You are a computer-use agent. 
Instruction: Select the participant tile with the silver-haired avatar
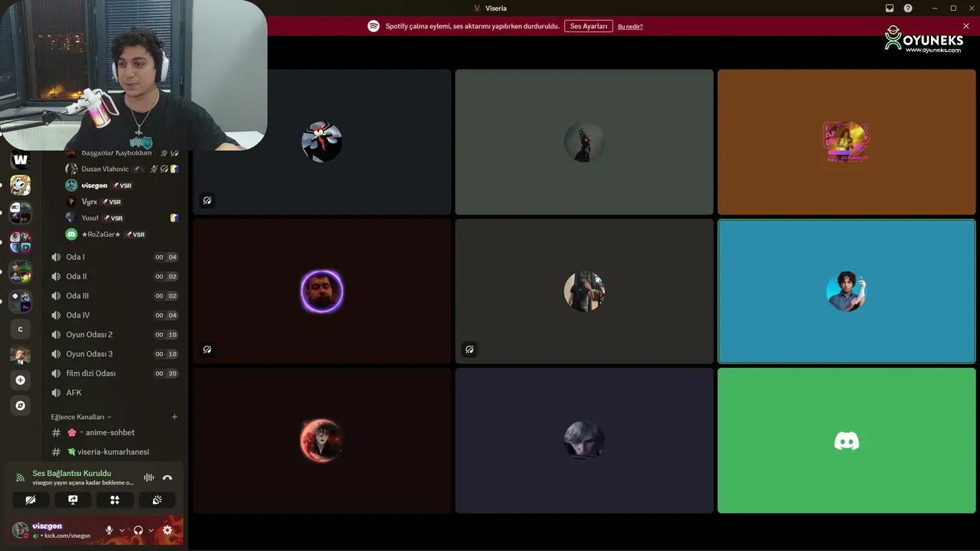click(x=584, y=441)
